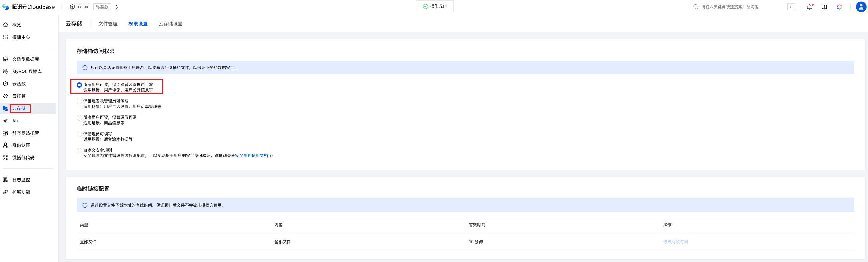
Task: Expand the default environment switcher arrows
Action: (117, 7)
